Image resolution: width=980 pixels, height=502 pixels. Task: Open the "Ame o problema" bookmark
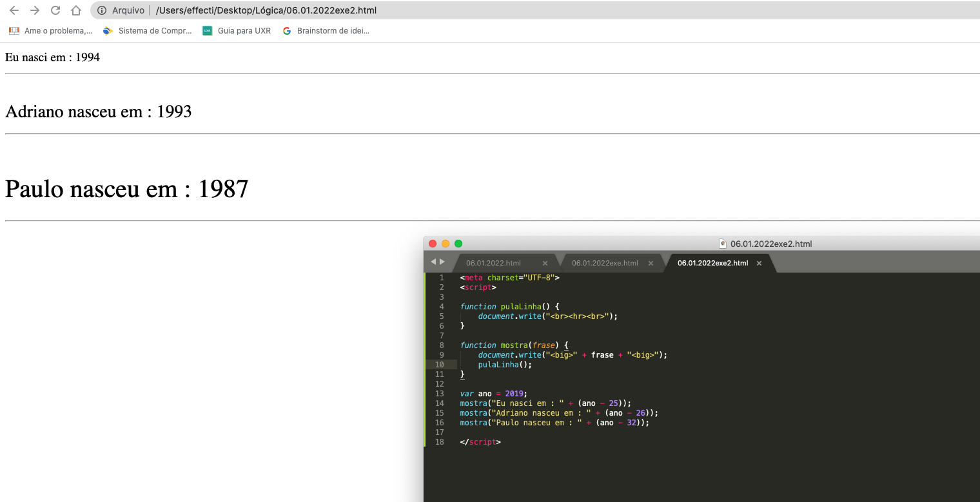50,30
